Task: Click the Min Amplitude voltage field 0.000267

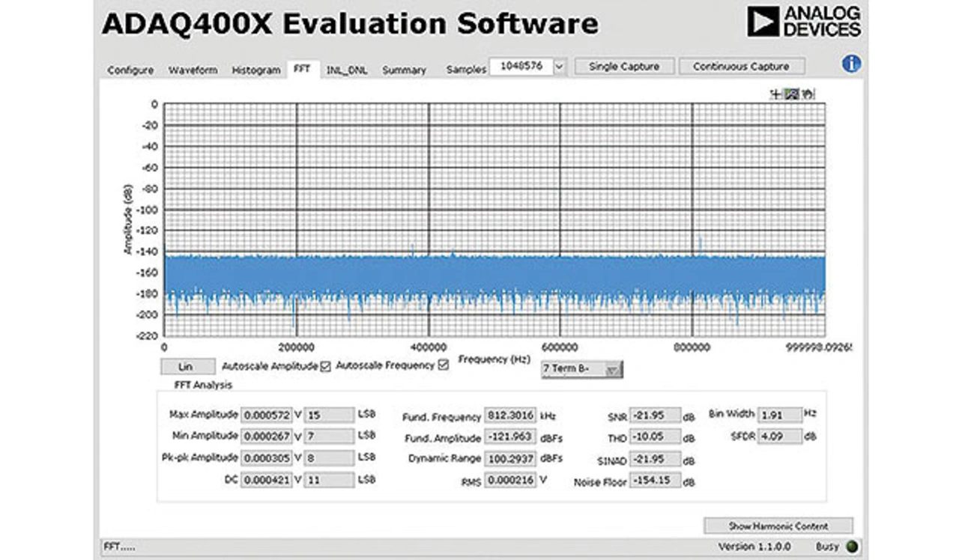Action: point(266,436)
